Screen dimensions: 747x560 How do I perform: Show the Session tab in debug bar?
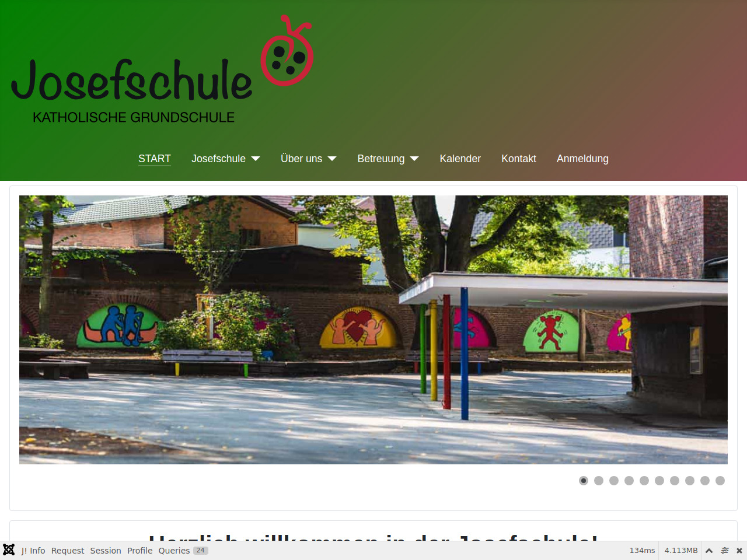(x=106, y=551)
